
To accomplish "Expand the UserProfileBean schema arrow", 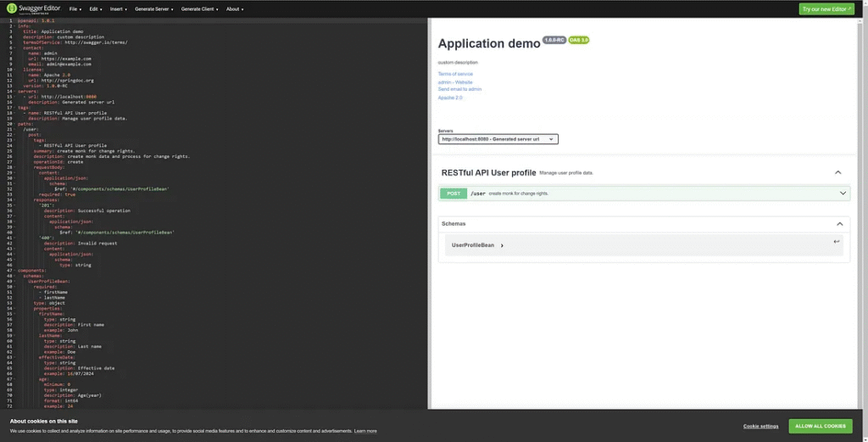I will click(x=502, y=245).
